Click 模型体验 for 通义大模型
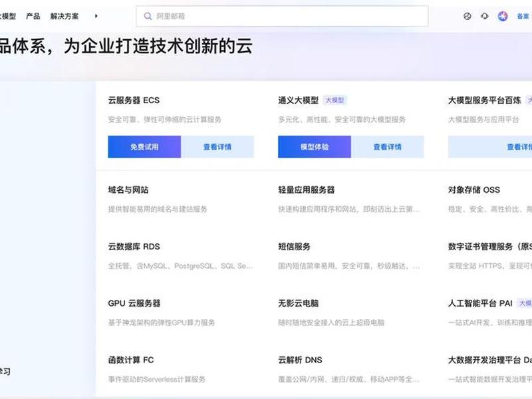The width and height of the screenshot is (532, 399). (x=315, y=147)
